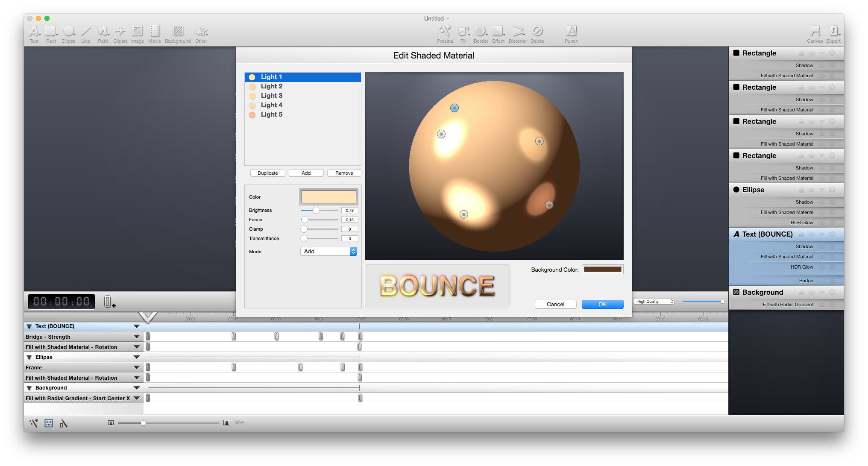Click the Punch toolbar icon

(x=571, y=31)
